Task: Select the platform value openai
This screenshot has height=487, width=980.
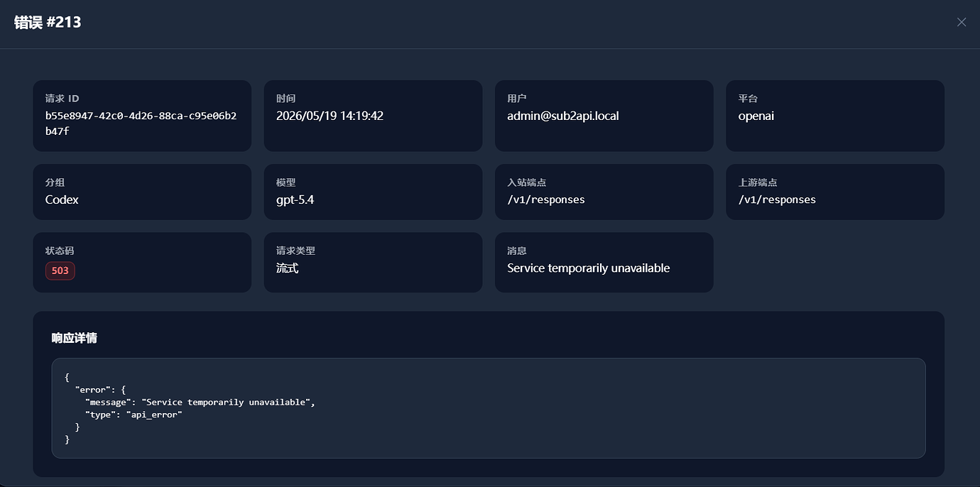Action: tap(756, 116)
